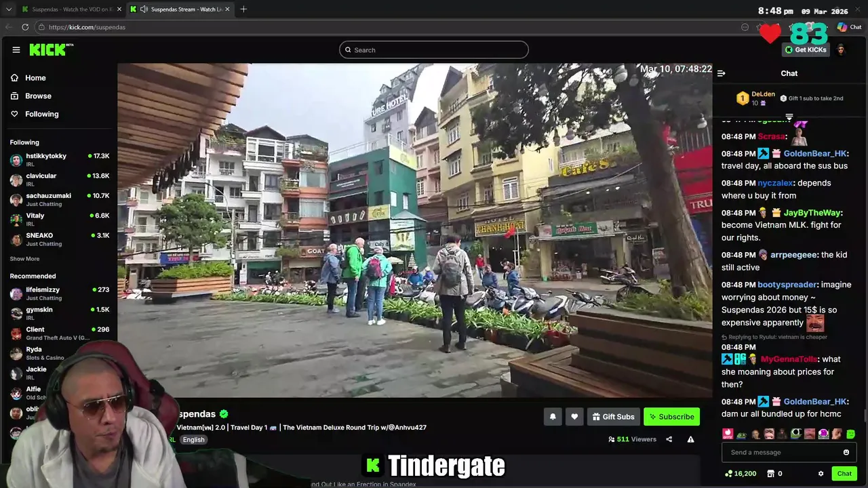The height and width of the screenshot is (488, 868).
Task: Click the English language tag
Action: point(193,439)
